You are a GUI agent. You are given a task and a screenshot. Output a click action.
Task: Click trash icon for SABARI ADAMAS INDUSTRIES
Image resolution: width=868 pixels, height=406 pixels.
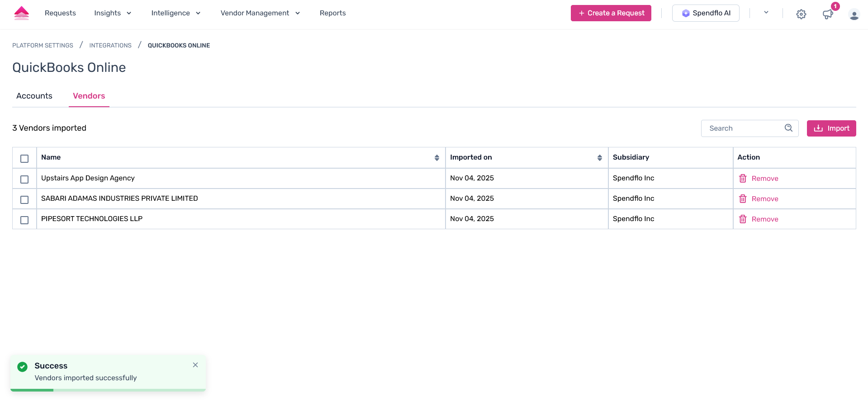pyautogui.click(x=743, y=198)
